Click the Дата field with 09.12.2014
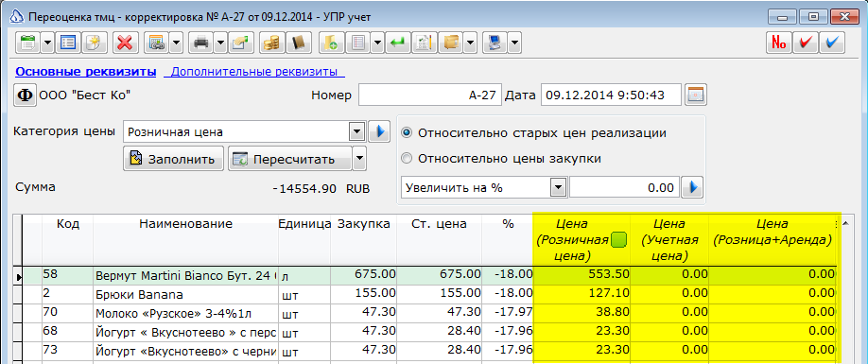 [x=611, y=95]
